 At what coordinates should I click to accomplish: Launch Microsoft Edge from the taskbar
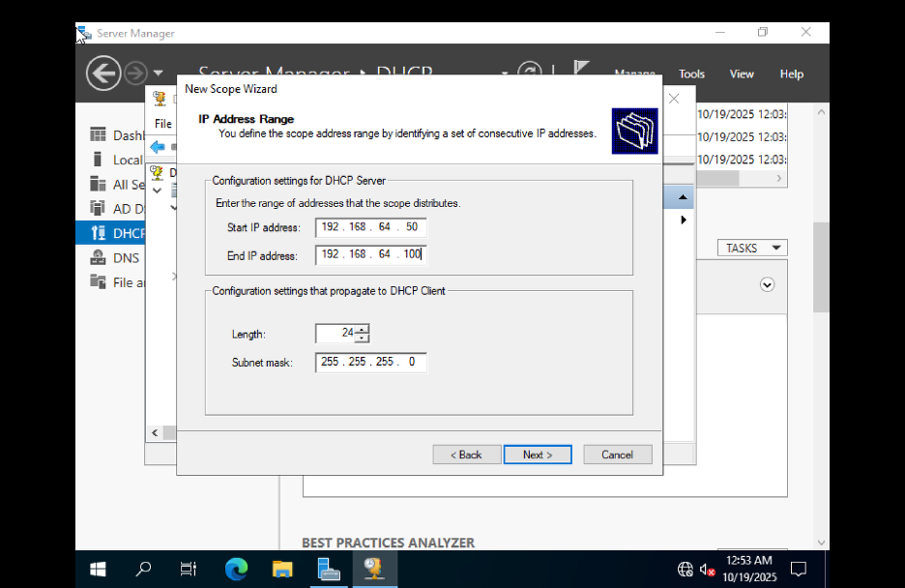pos(235,570)
